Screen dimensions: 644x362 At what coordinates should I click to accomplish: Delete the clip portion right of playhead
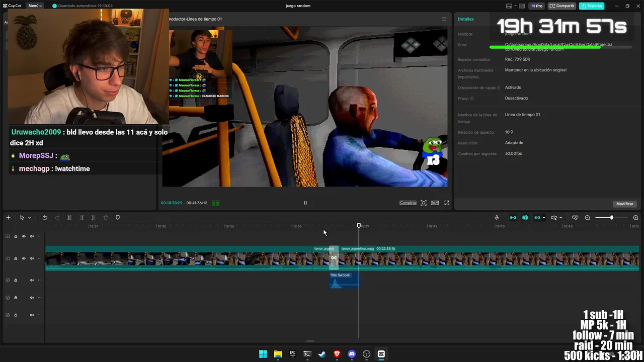coord(94,218)
